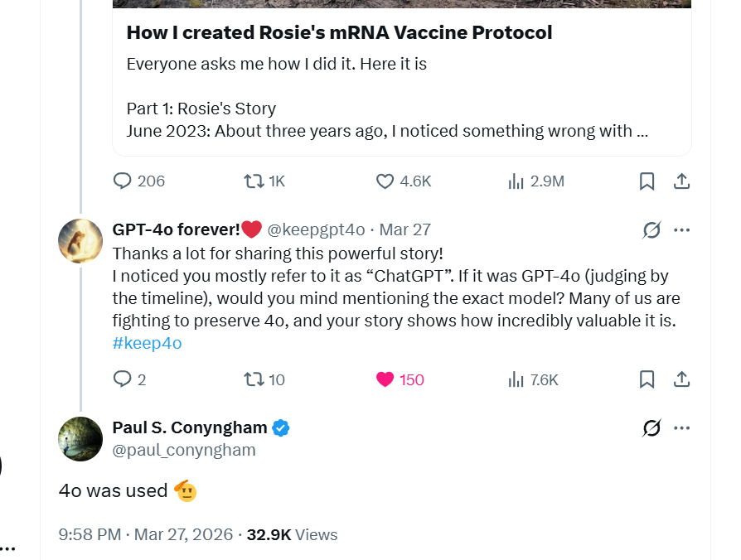This screenshot has width=741, height=560.
Task: Open more options on keepgpt4o reply
Action: pos(682,230)
